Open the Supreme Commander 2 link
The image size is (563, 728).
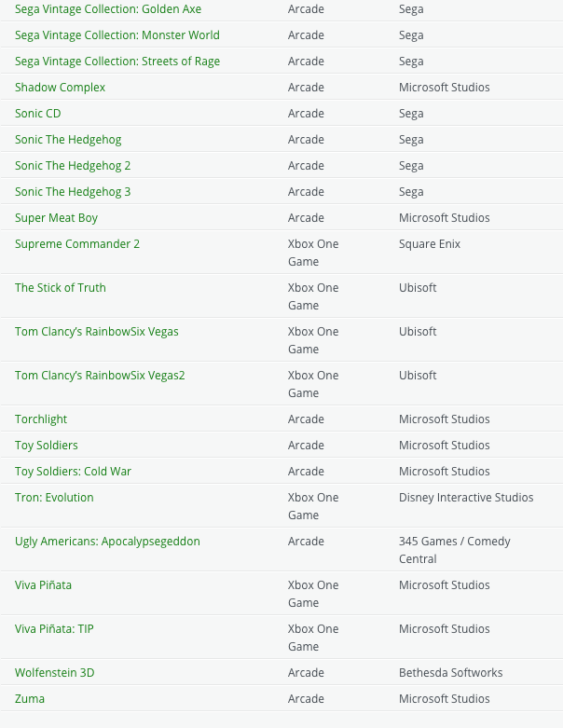click(x=77, y=244)
